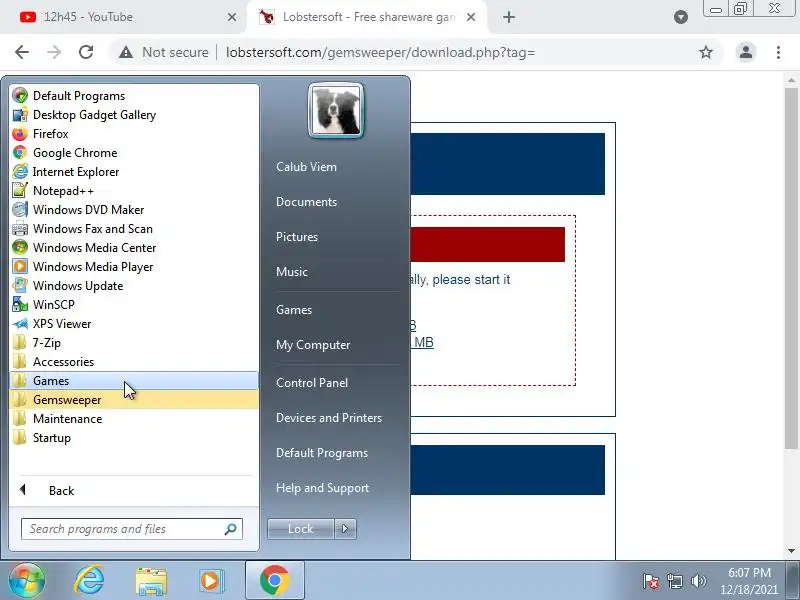Screen dimensions: 800x600
Task: Click the browser forward arrow
Action: (54, 52)
